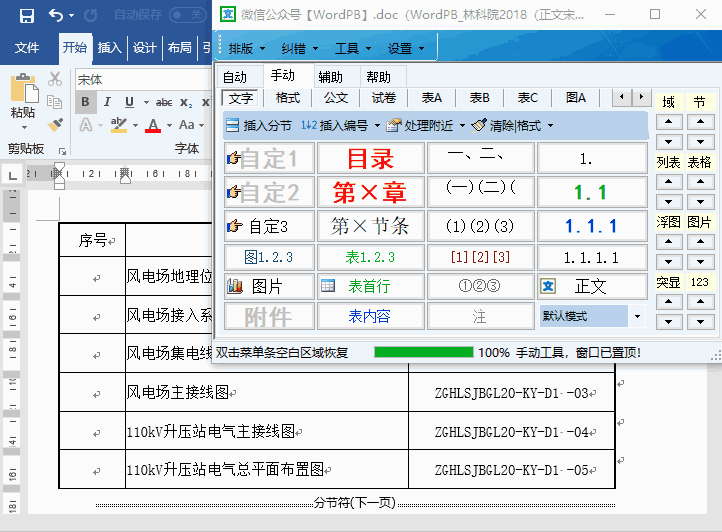Click the Save icon in Word title bar
Screen dimensions: 722x532
point(27,16)
